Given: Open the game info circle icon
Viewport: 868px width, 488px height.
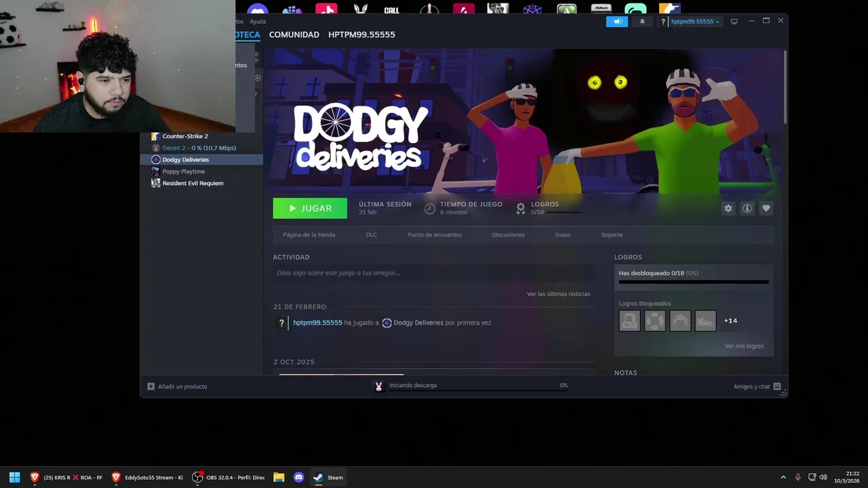Looking at the screenshot, I should tap(747, 208).
